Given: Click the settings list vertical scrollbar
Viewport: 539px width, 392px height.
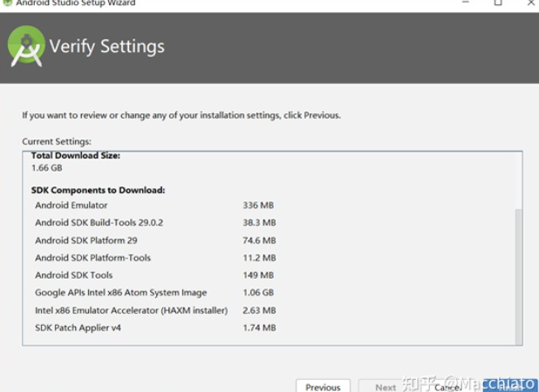Looking at the screenshot, I should click(x=518, y=270).
